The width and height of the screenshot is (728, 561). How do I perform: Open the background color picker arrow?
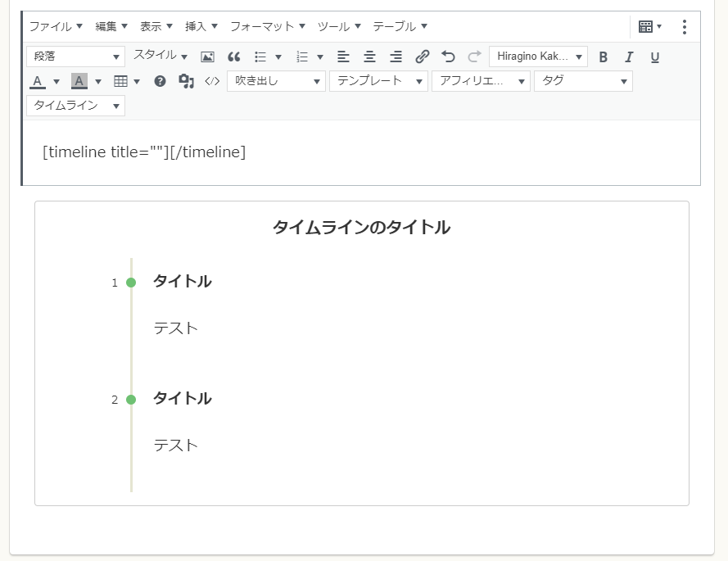pos(98,82)
